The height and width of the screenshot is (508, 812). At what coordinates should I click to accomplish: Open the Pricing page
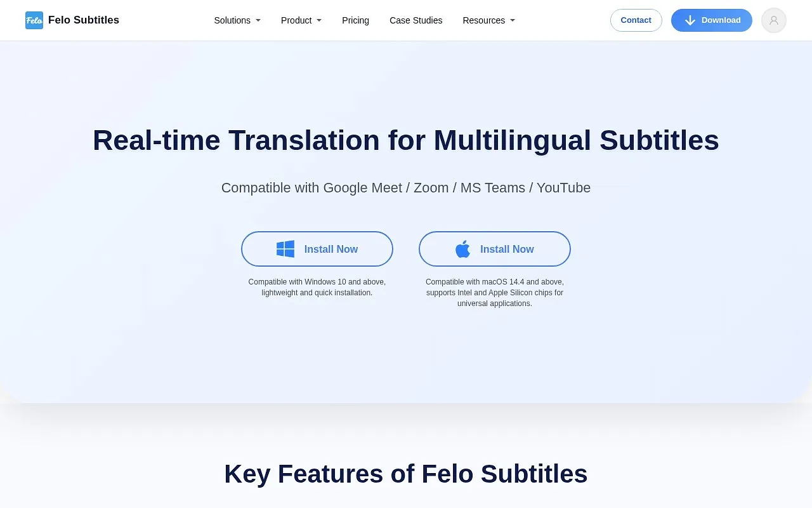[x=355, y=20]
